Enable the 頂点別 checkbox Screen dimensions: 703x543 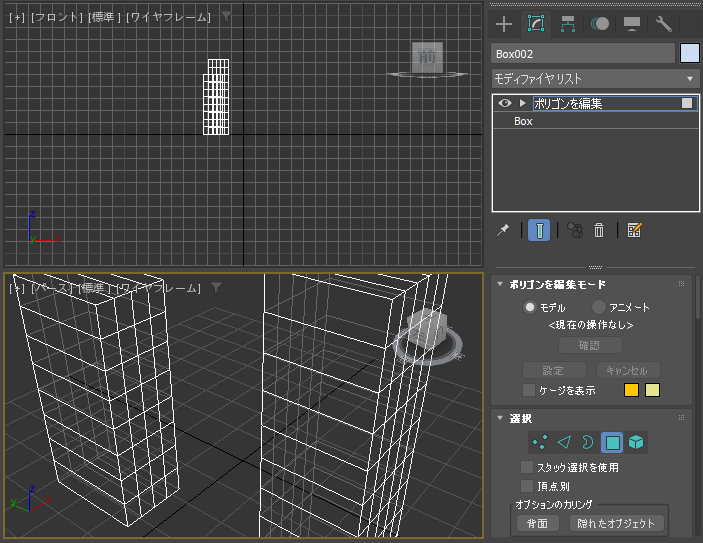click(x=527, y=486)
